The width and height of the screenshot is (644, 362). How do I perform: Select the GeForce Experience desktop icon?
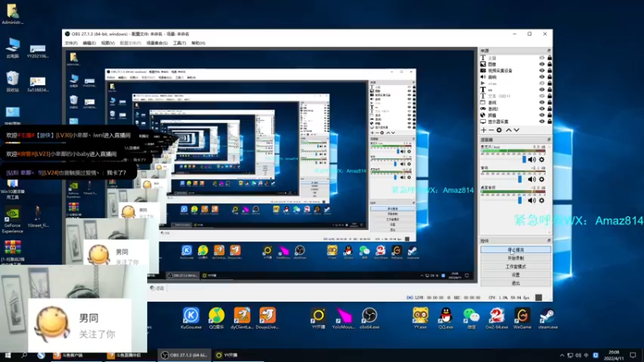(x=12, y=220)
